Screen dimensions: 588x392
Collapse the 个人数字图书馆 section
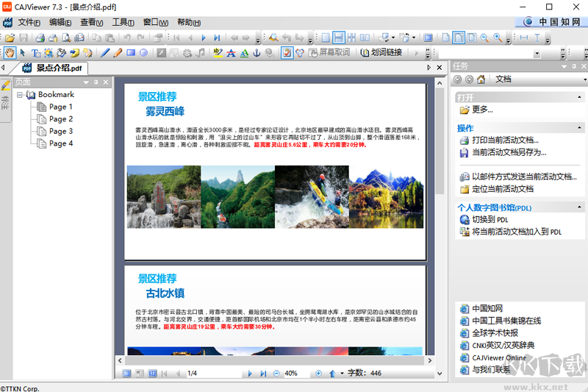579,207
